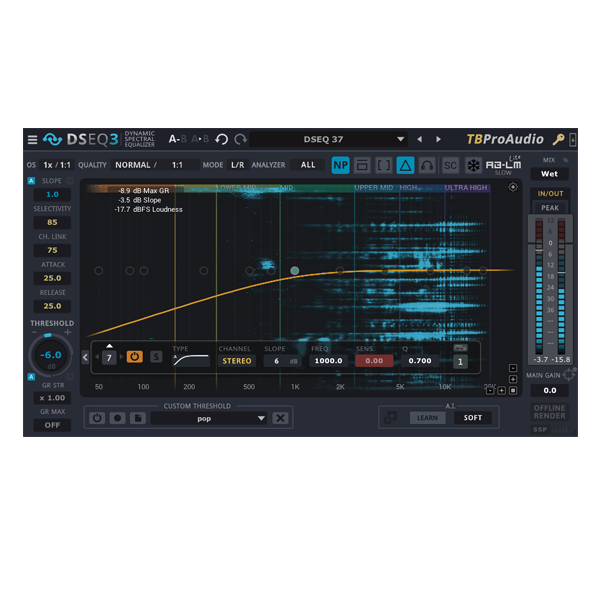This screenshot has width=600, height=600.
Task: Collapse the band panel with left chevron
Action: [x=85, y=357]
